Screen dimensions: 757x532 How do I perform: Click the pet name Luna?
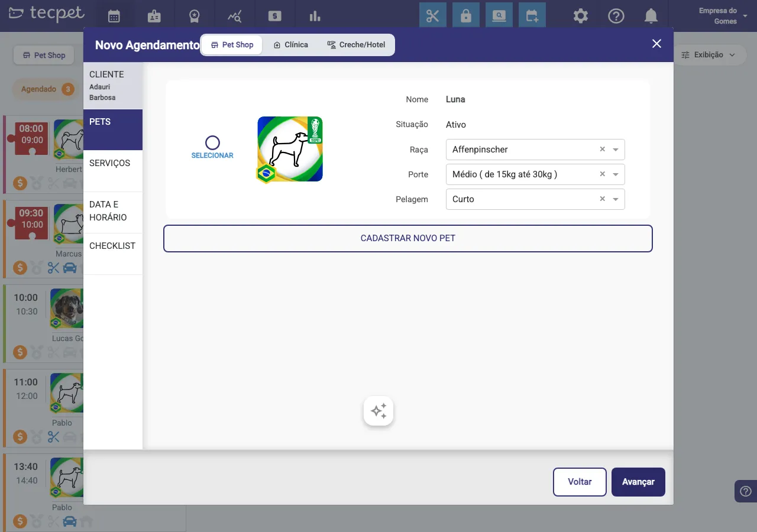tap(455, 99)
